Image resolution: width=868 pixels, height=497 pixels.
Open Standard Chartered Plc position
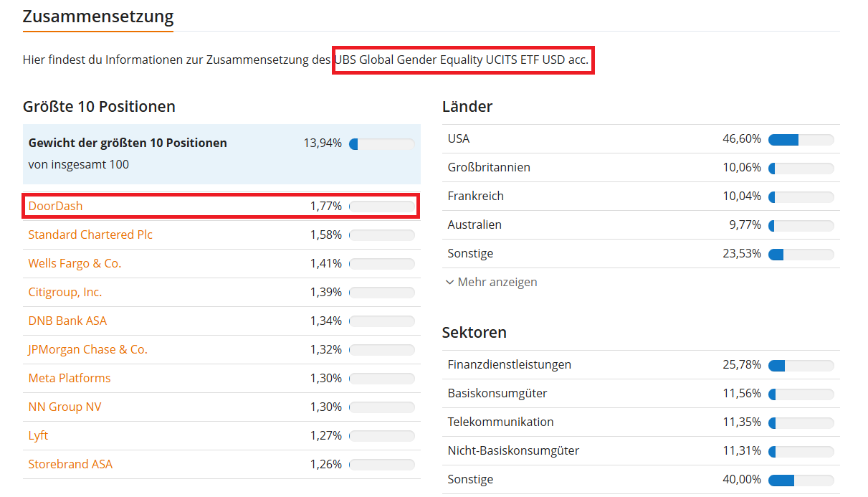pos(90,235)
